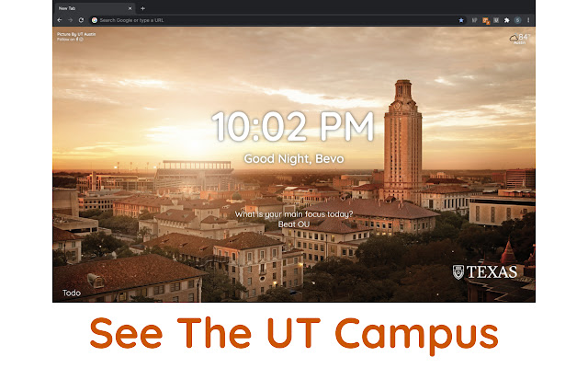
Task: Click the Good Night, Bevo greeting
Action: click(294, 159)
